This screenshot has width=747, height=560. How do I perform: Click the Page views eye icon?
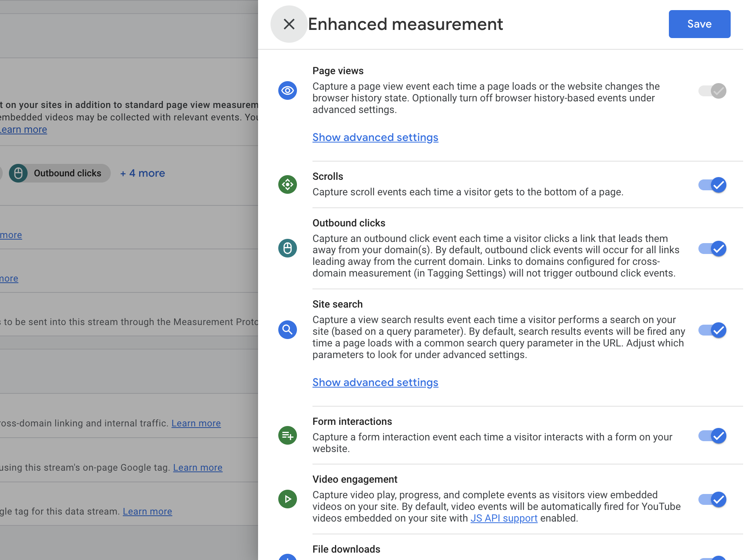[x=288, y=90]
